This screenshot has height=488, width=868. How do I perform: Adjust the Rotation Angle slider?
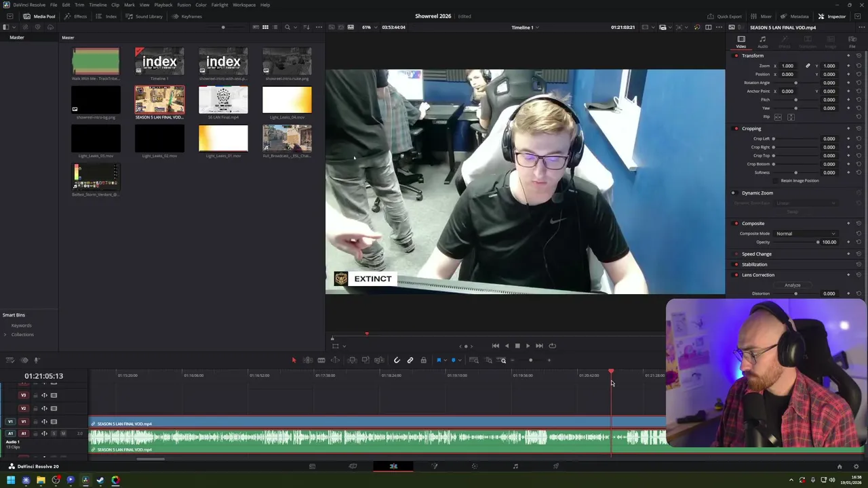point(796,83)
